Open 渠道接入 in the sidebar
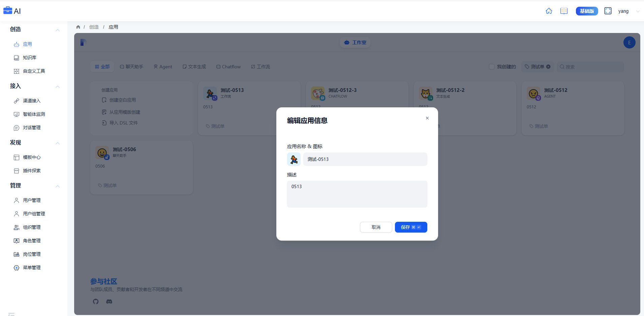The width and height of the screenshot is (644, 316). 32,101
